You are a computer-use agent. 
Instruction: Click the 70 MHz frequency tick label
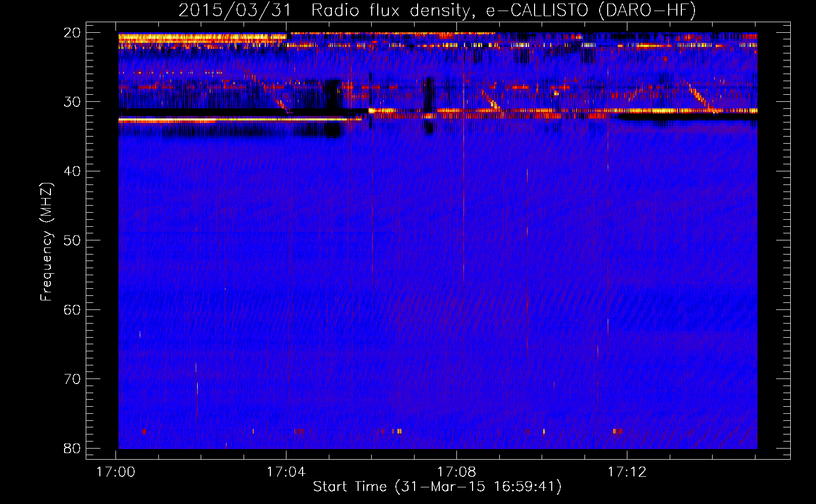coord(73,379)
